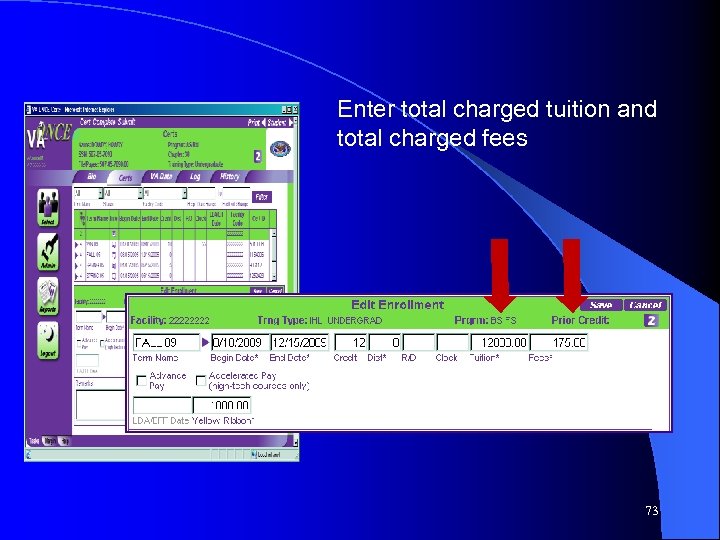Click the Filter button

pyautogui.click(x=262, y=197)
